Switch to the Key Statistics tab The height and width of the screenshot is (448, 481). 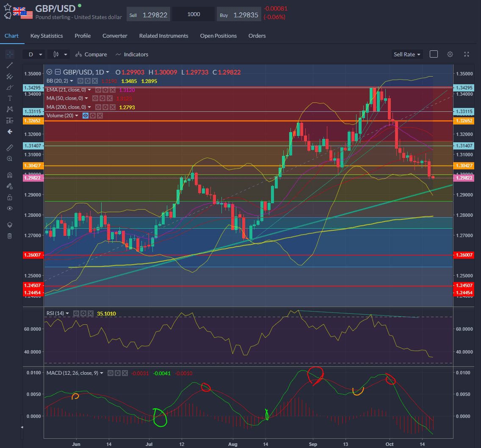(x=47, y=36)
